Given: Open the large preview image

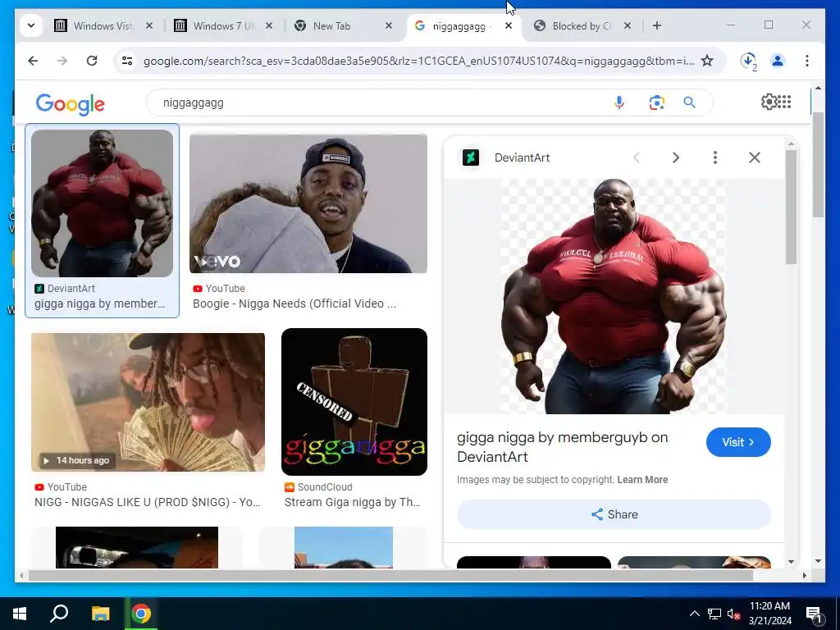Looking at the screenshot, I should pyautogui.click(x=614, y=296).
